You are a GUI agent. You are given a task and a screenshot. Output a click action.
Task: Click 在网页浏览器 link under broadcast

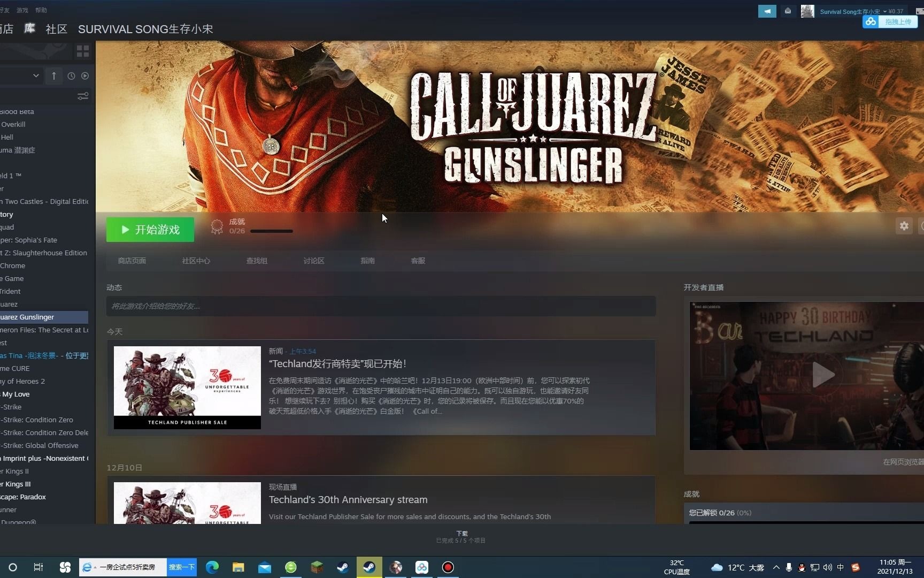tap(903, 462)
